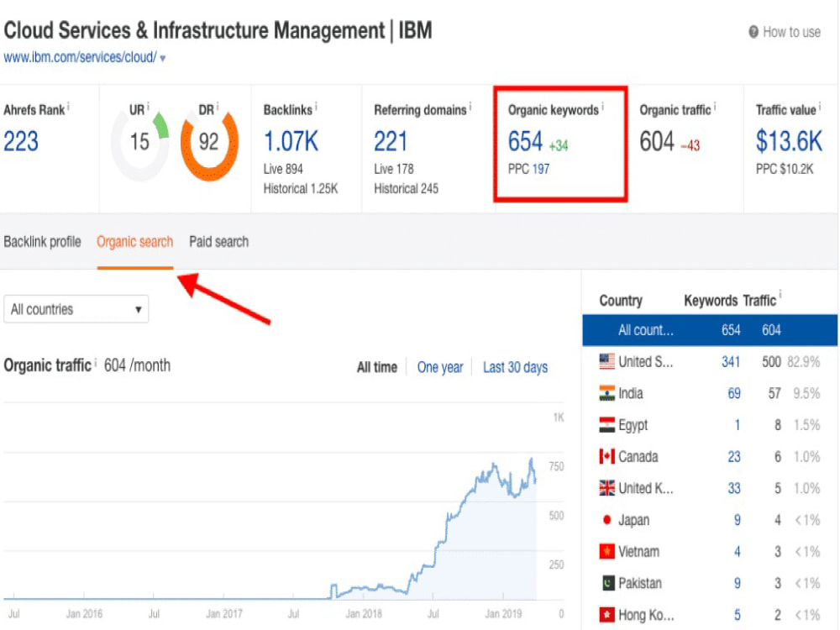The height and width of the screenshot is (630, 840).
Task: Click the Pakistan flag icon
Action: pyautogui.click(x=607, y=583)
